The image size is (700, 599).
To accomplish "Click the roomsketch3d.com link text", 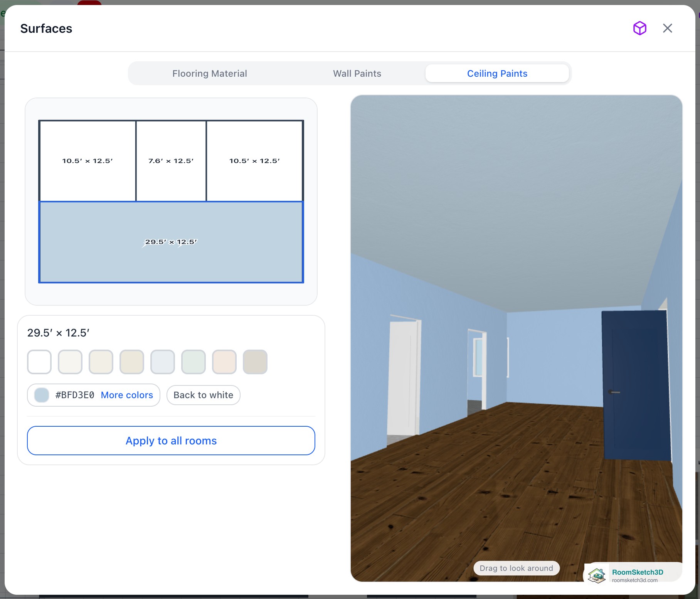I will (x=635, y=580).
